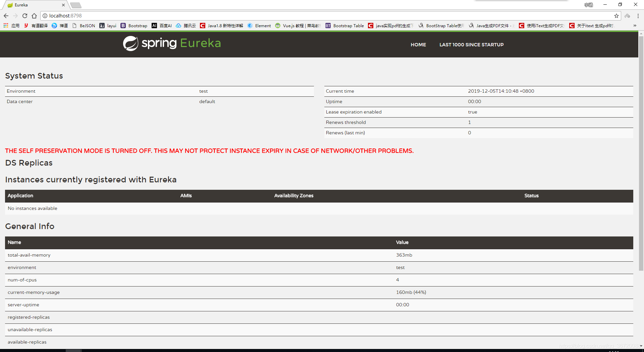Reload the Eureka page
Screen dimensions: 644x352
point(25,16)
